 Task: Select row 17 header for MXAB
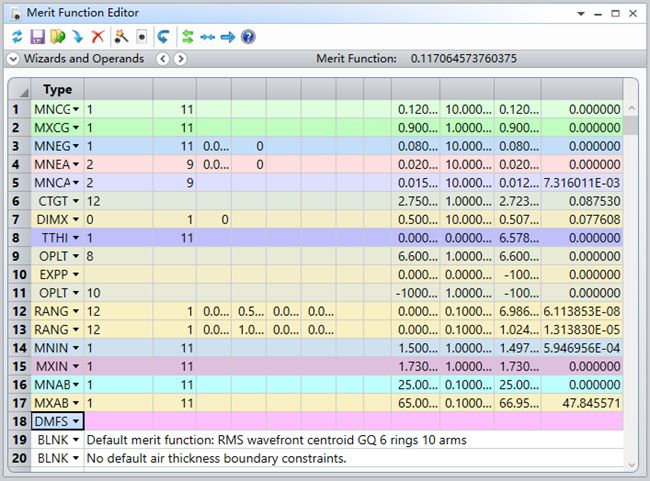pyautogui.click(x=16, y=403)
